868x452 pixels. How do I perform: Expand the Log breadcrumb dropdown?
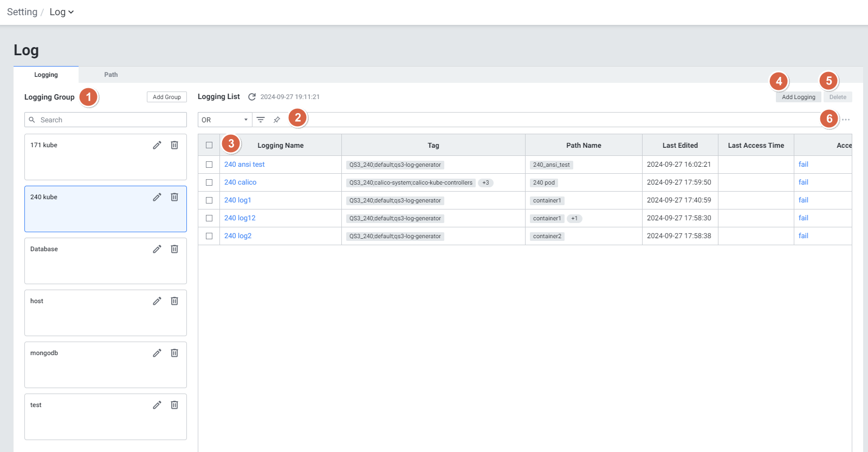click(62, 12)
